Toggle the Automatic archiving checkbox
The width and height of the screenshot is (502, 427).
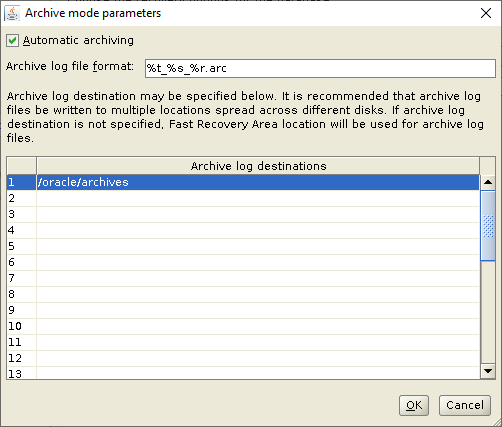coord(12,41)
